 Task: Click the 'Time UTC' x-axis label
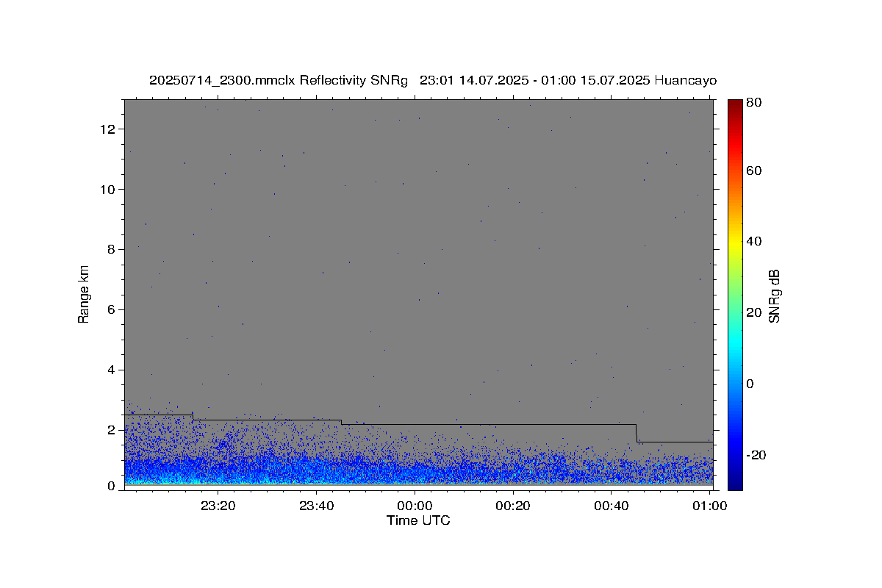(x=418, y=520)
